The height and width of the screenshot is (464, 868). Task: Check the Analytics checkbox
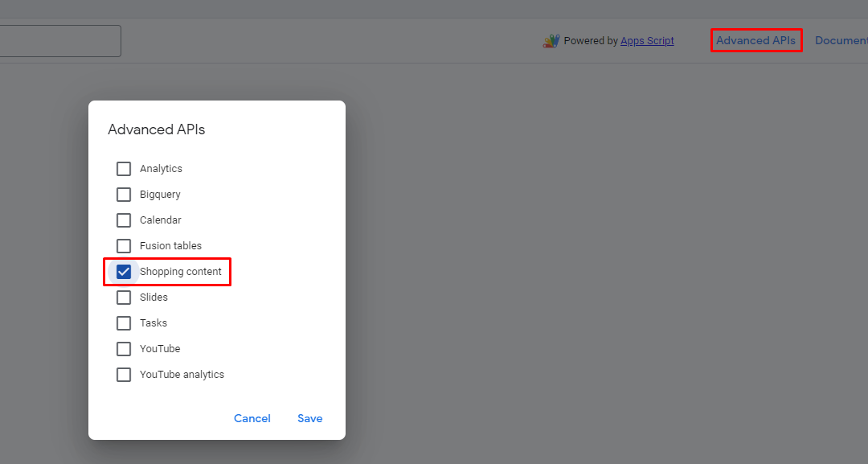[124, 169]
